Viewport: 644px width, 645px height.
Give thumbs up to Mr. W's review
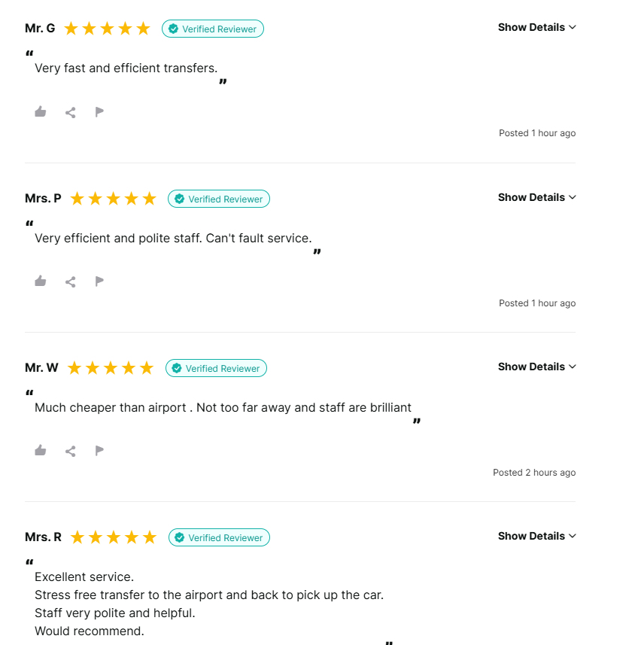pos(41,451)
